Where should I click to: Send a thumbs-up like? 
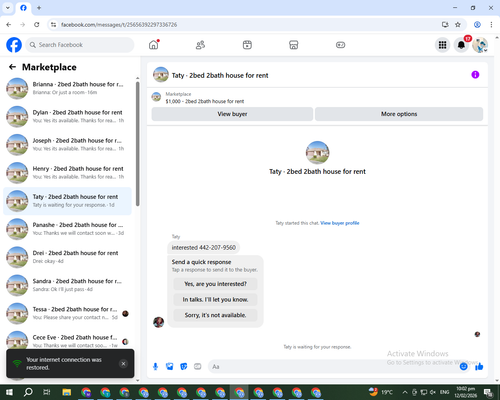tap(479, 367)
